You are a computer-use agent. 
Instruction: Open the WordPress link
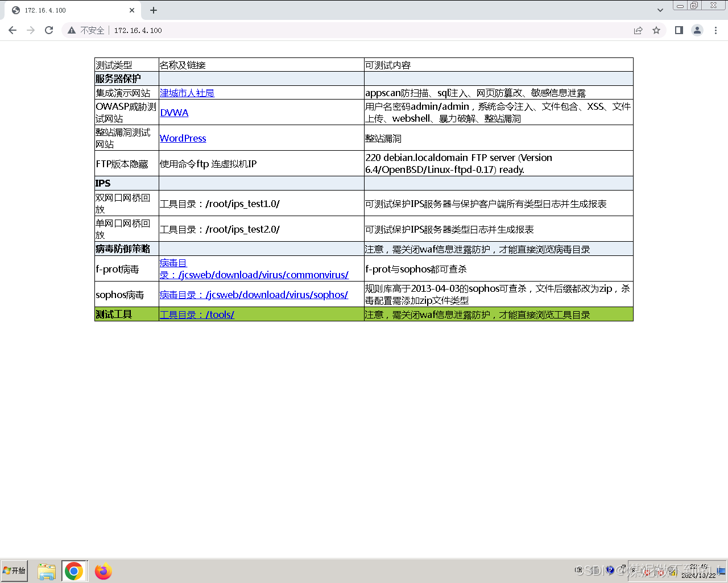[x=183, y=138]
